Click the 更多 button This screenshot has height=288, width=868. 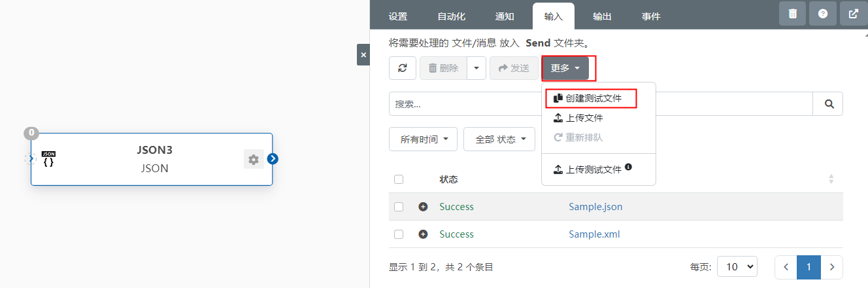(x=565, y=68)
